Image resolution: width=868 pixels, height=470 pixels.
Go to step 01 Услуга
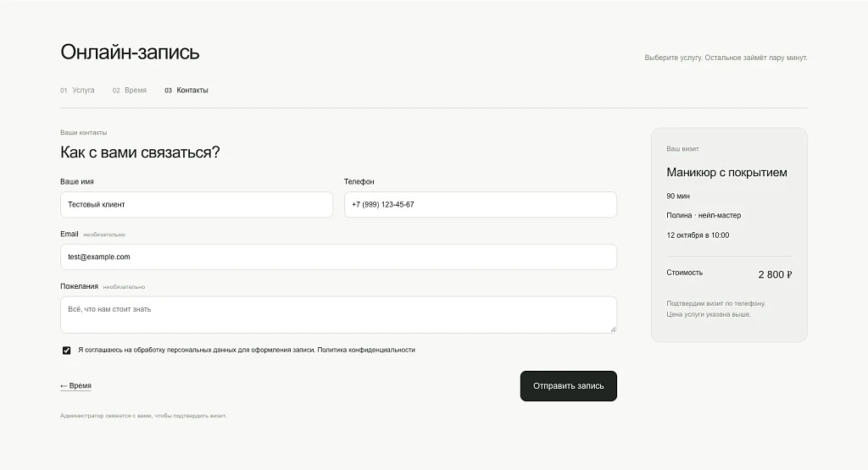(x=77, y=90)
